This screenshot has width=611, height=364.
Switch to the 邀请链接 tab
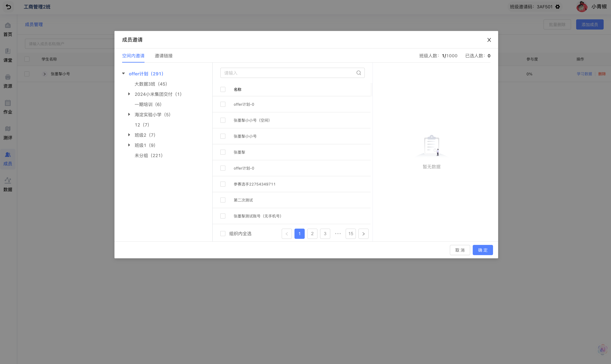point(164,56)
